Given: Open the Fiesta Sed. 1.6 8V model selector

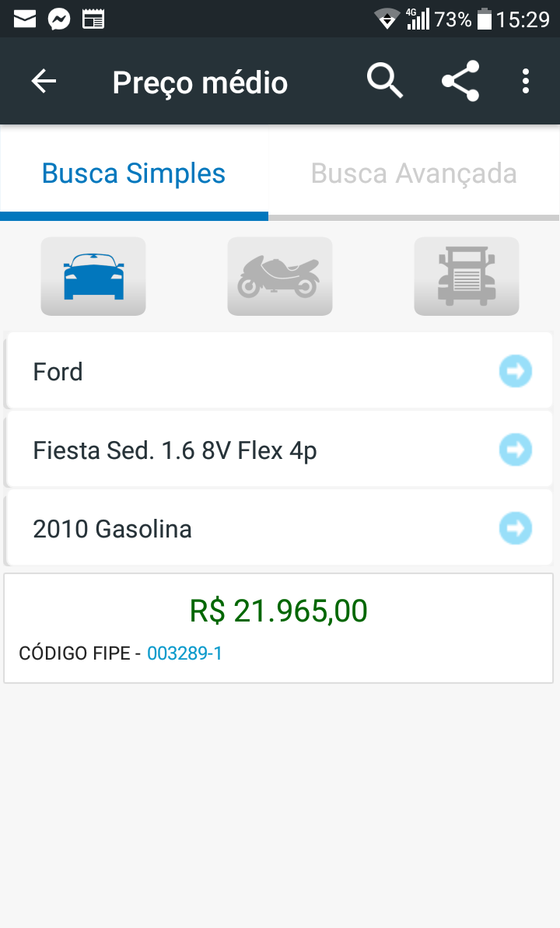Looking at the screenshot, I should click(x=278, y=450).
